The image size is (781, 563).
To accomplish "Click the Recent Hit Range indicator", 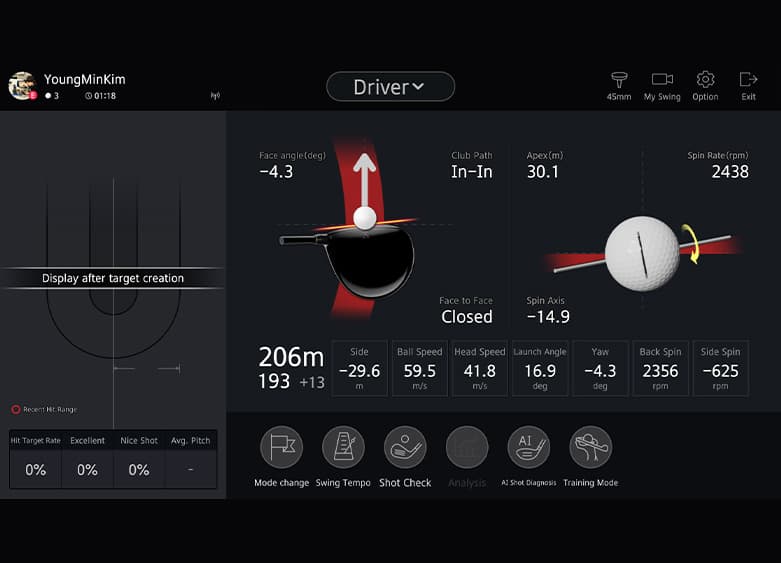I will pos(45,409).
